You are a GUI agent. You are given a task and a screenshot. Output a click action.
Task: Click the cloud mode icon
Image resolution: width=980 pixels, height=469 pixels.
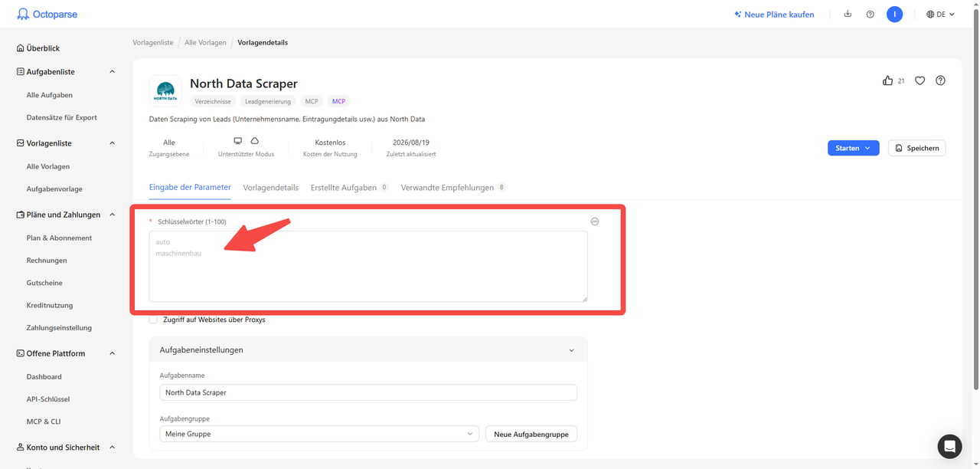[x=255, y=141]
